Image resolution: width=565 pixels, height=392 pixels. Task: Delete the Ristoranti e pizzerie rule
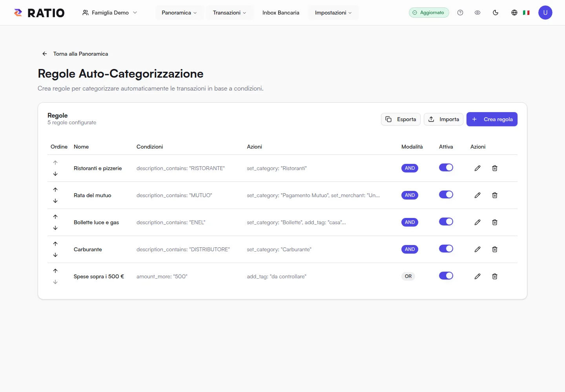pyautogui.click(x=495, y=168)
